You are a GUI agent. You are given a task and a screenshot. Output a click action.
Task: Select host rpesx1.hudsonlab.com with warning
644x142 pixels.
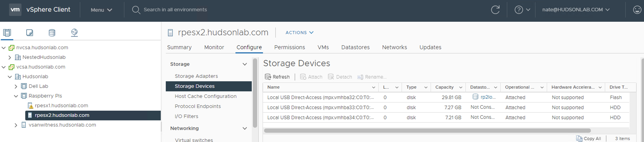[x=62, y=105]
